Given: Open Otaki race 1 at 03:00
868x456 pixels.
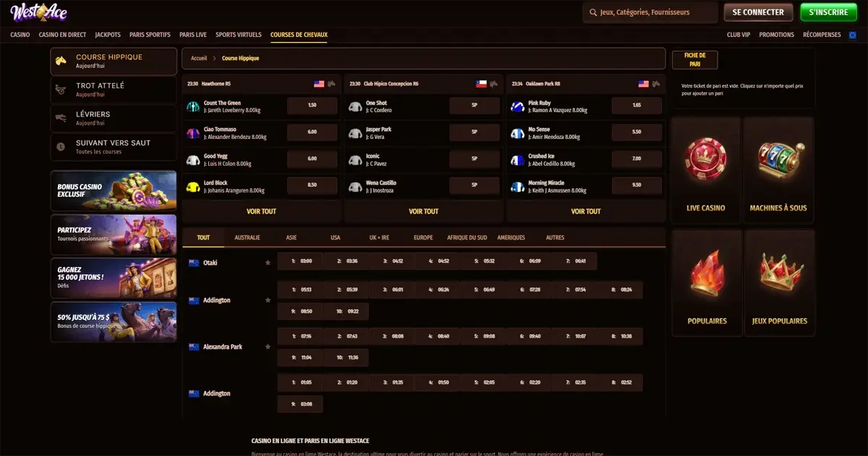Looking at the screenshot, I should click(300, 261).
